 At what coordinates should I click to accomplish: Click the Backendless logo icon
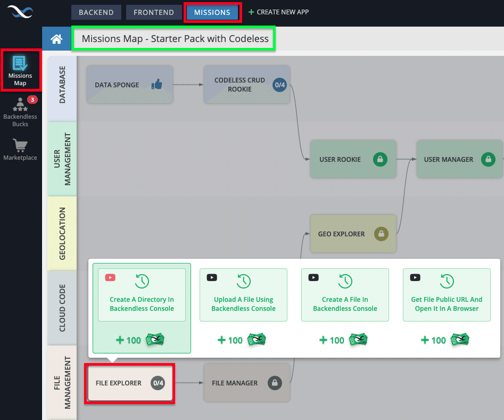[20, 12]
